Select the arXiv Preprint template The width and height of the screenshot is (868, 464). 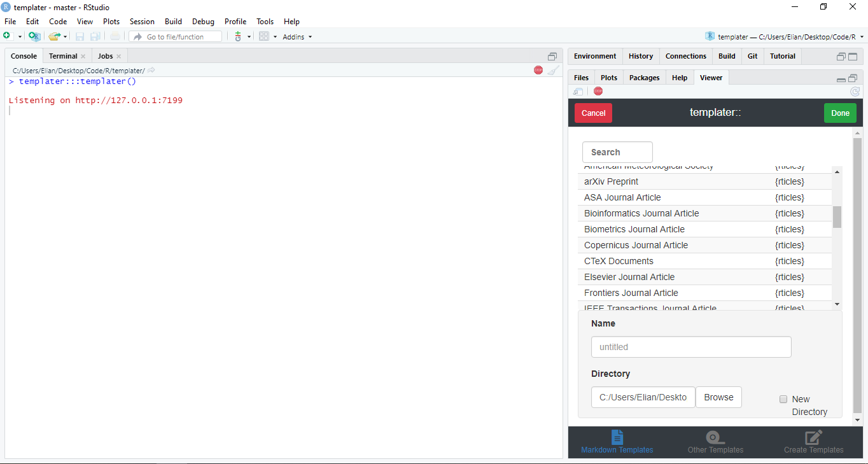704,181
